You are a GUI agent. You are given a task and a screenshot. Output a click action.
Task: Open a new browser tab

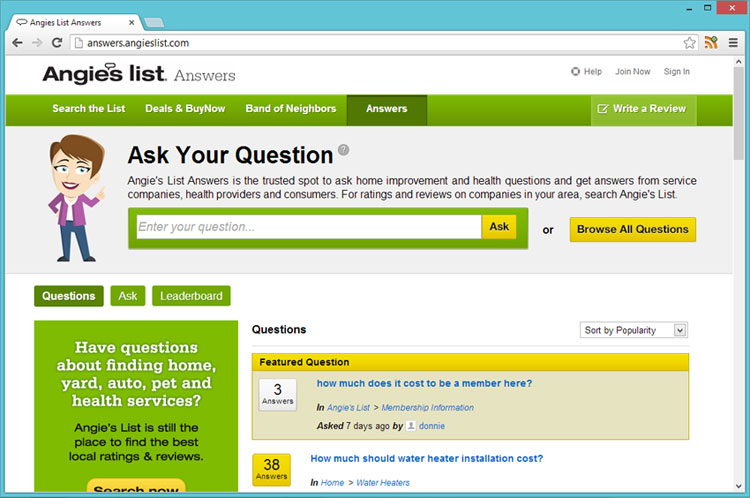click(x=154, y=22)
